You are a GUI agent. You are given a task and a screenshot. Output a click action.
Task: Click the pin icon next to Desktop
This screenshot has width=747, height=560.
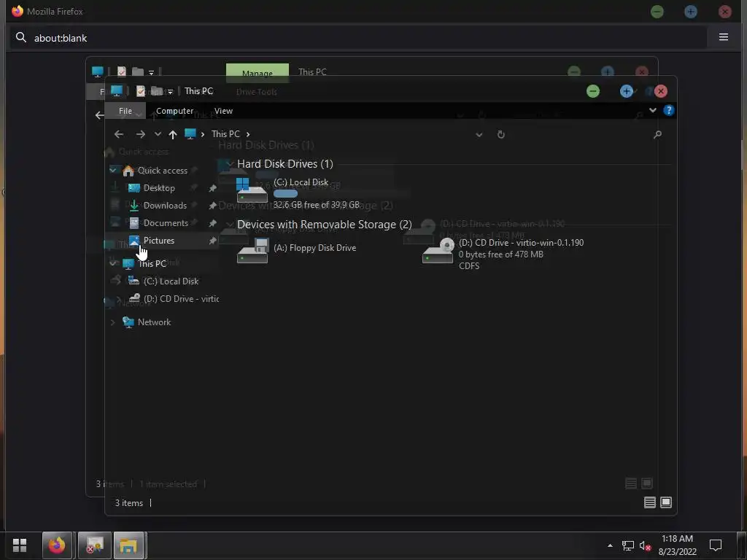212,188
